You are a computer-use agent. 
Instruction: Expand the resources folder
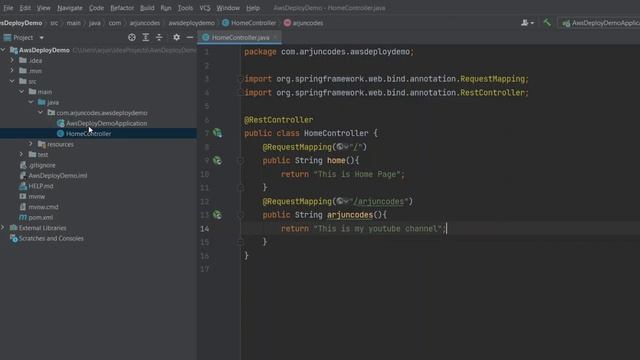[31, 144]
